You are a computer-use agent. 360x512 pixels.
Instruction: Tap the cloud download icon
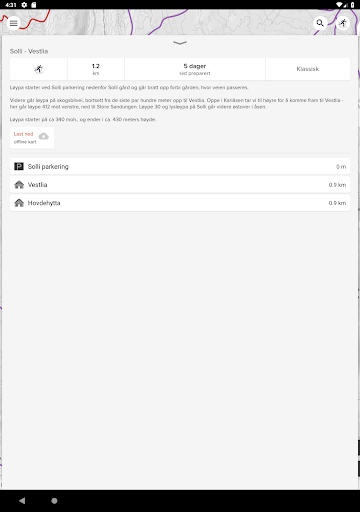(x=44, y=136)
